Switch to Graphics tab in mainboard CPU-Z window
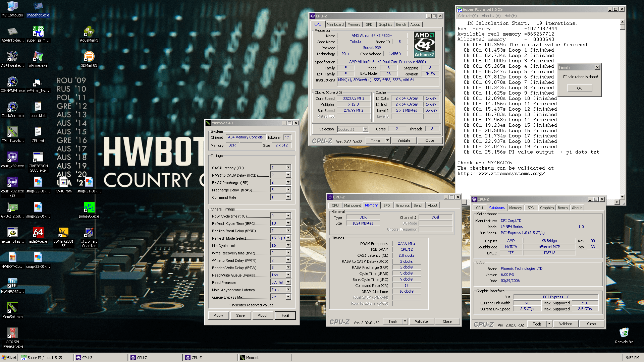The image size is (644, 362). point(547,208)
